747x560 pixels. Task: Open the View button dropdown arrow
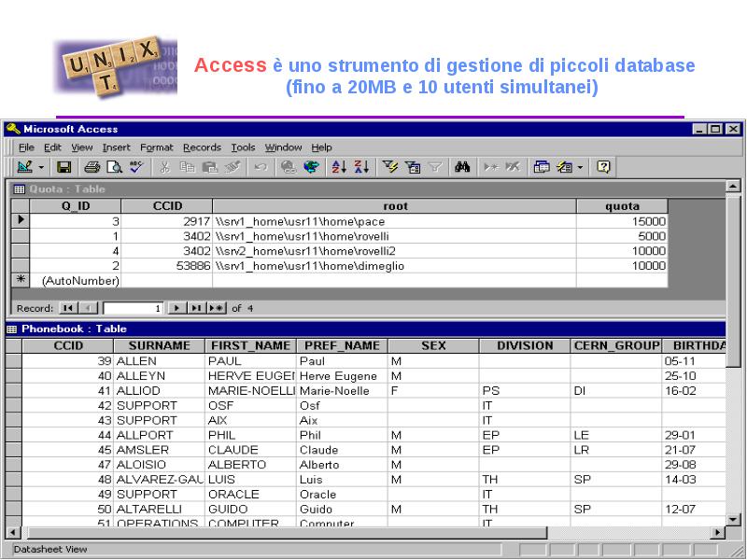[x=41, y=167]
